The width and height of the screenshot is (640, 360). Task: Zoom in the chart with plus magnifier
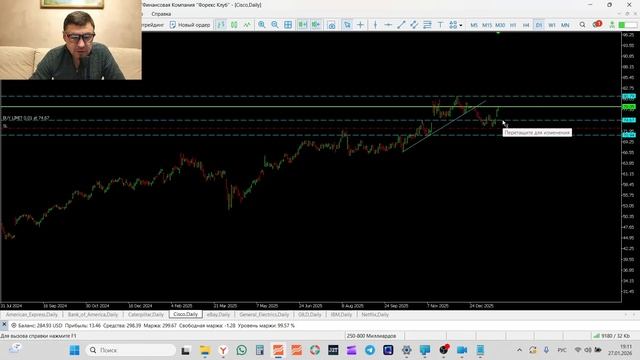262,25
